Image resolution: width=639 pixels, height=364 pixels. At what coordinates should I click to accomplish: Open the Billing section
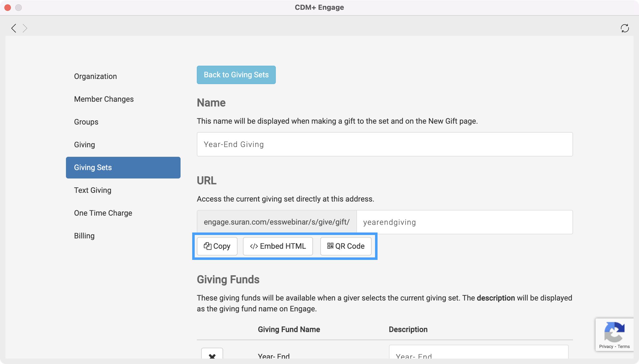coord(84,236)
